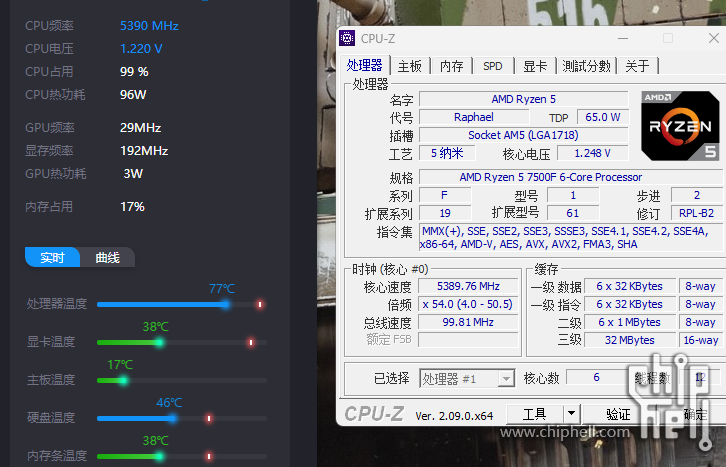Click the 总线速度 field 99.81 MHz

tap(468, 322)
